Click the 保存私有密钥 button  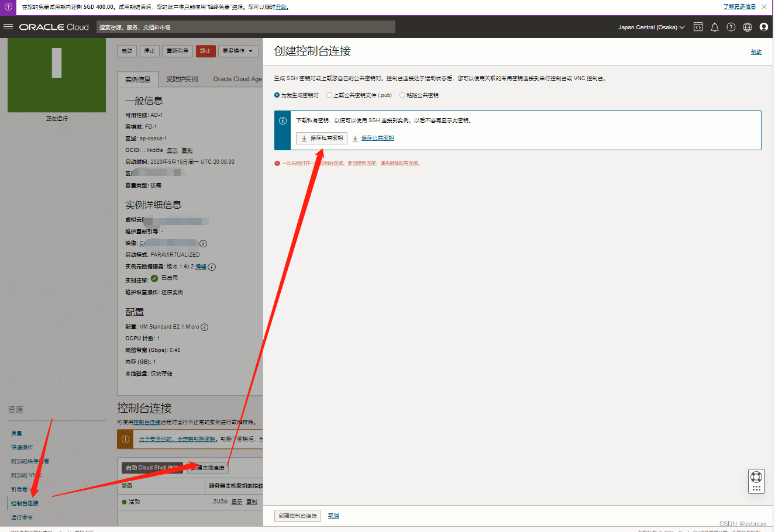click(322, 138)
